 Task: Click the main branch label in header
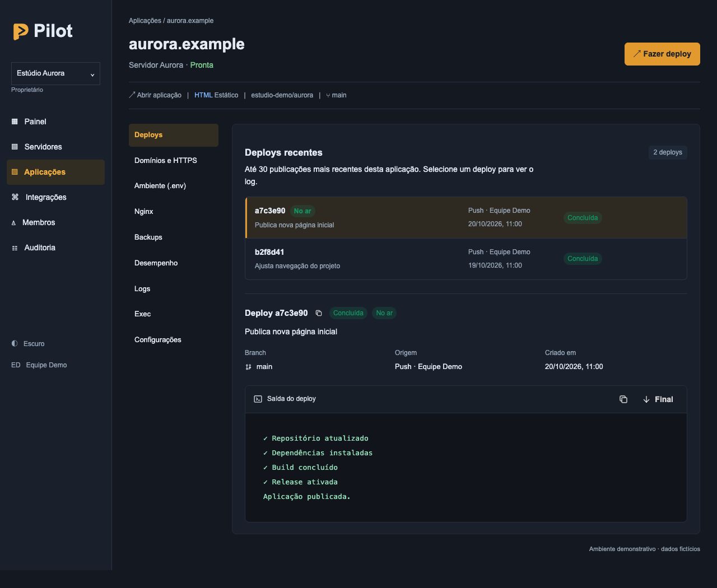[x=336, y=95]
